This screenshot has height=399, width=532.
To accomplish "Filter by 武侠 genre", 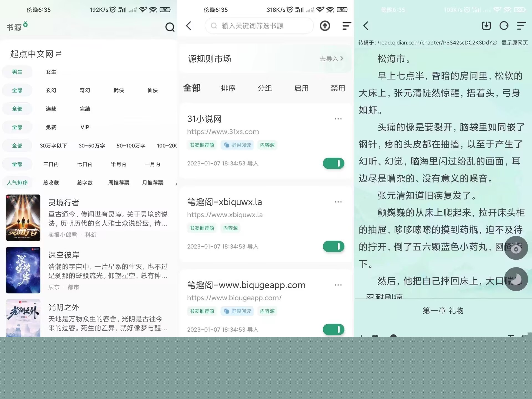I will (119, 90).
